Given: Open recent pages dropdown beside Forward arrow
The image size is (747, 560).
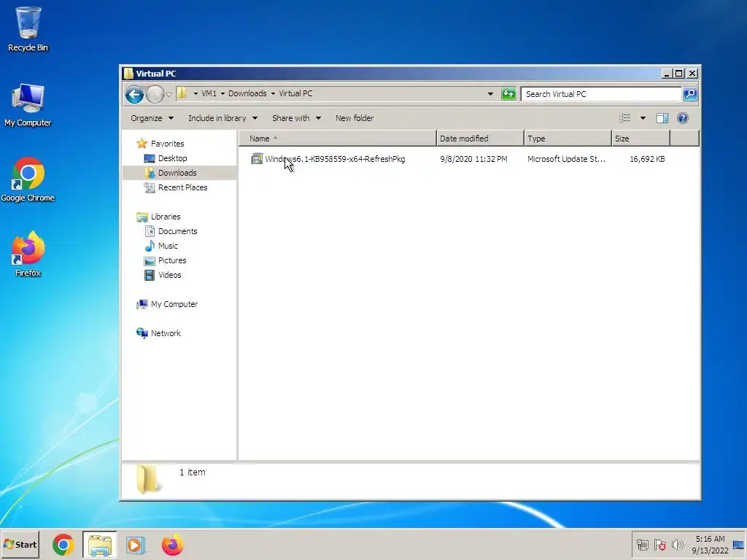Looking at the screenshot, I should (x=169, y=95).
